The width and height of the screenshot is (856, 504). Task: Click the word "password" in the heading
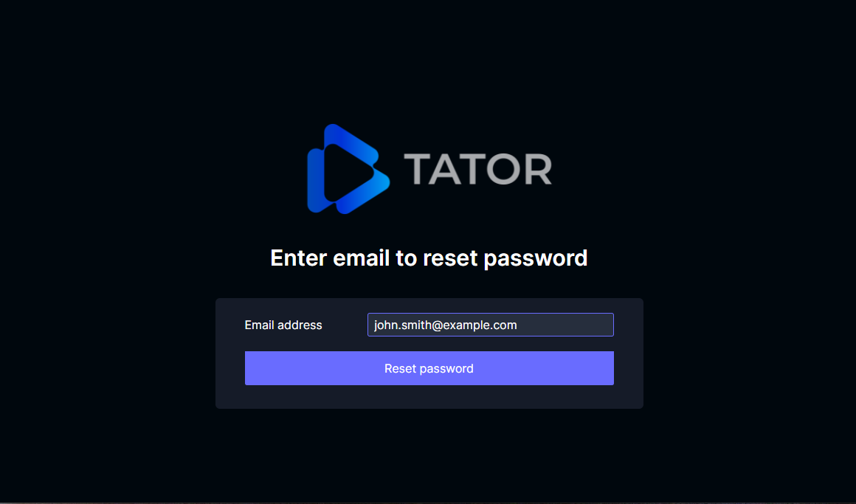(536, 258)
